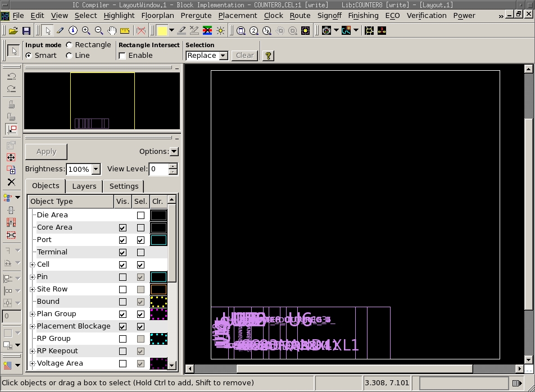The image size is (535, 392).
Task: Select the ruler measurement tool
Action: pos(125,30)
